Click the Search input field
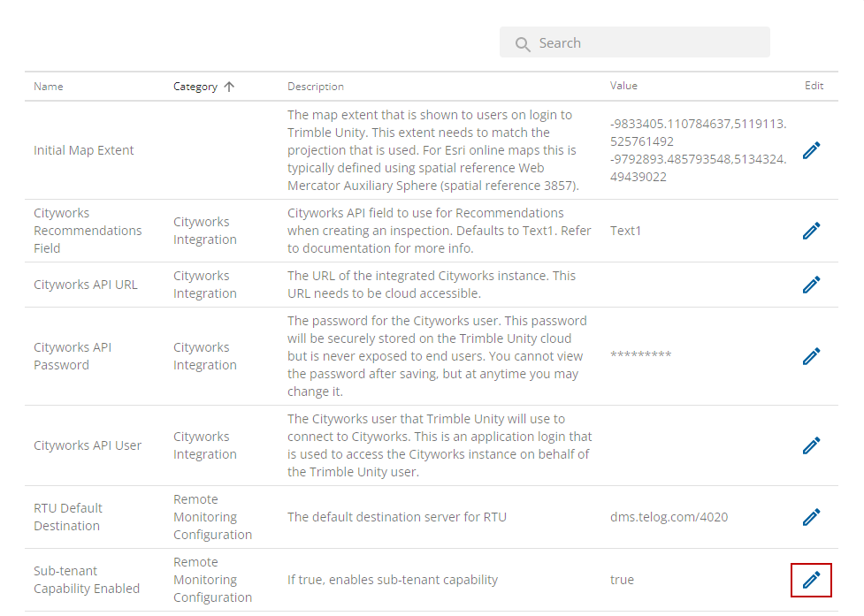864x616 pixels. (635, 42)
